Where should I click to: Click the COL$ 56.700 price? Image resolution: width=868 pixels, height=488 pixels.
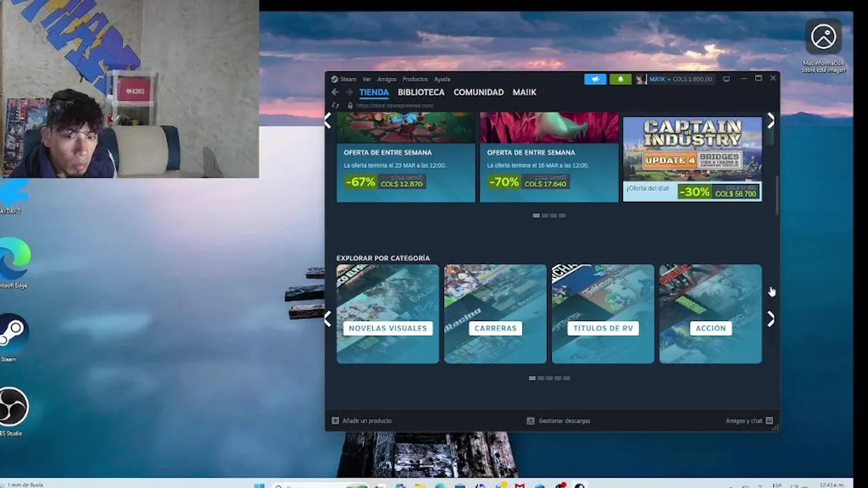click(x=735, y=194)
